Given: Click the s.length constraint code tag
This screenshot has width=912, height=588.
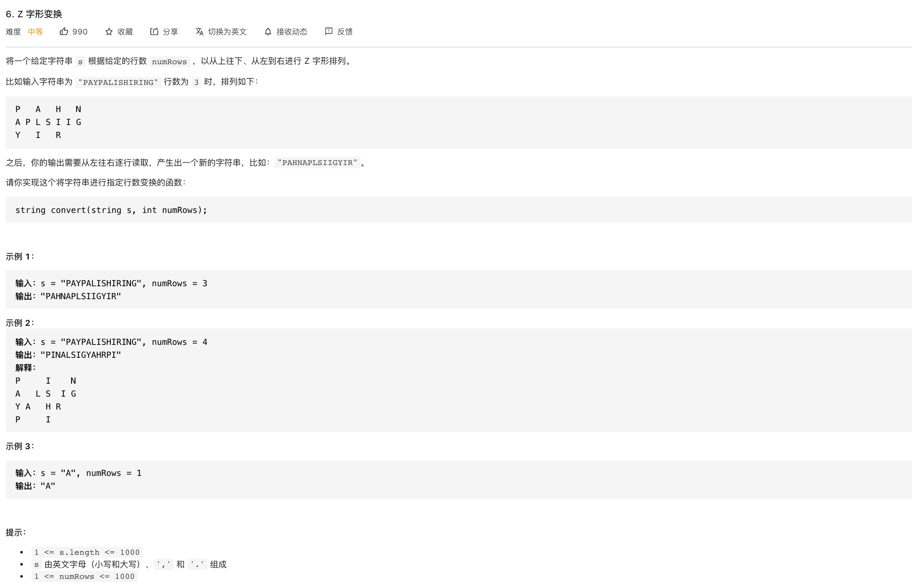Looking at the screenshot, I should pos(87,552).
